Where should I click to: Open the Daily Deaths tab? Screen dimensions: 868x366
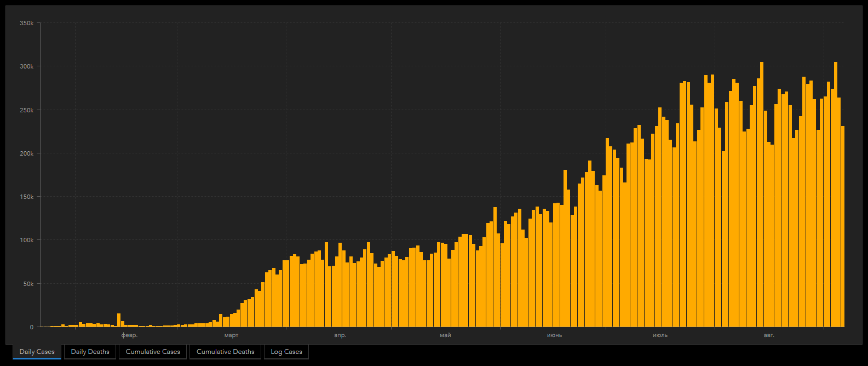click(90, 352)
